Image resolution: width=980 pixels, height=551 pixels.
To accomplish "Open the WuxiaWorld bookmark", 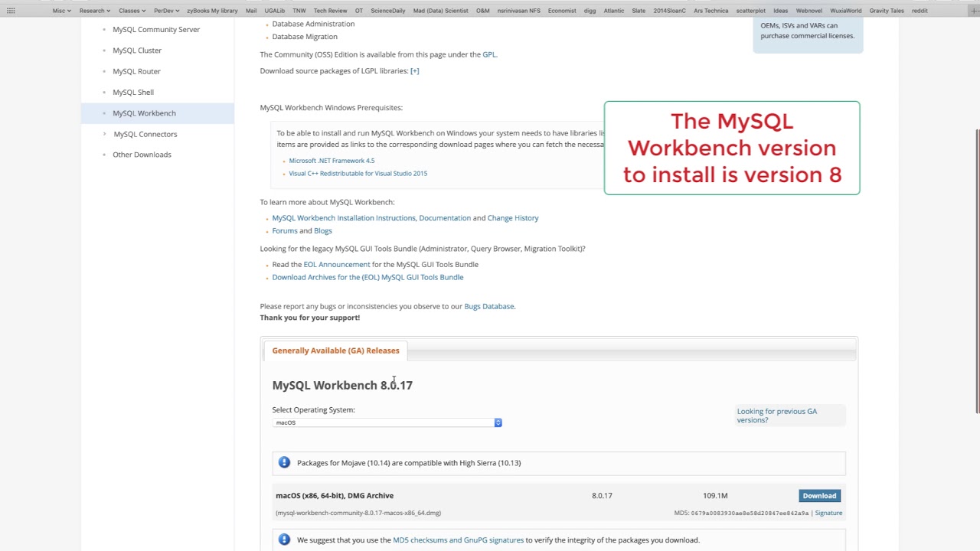I will (845, 11).
